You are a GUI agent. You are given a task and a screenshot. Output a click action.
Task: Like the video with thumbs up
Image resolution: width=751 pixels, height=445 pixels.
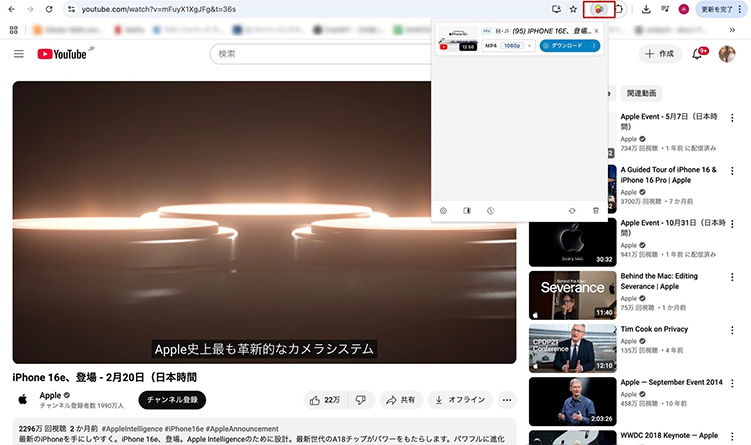pyautogui.click(x=325, y=400)
